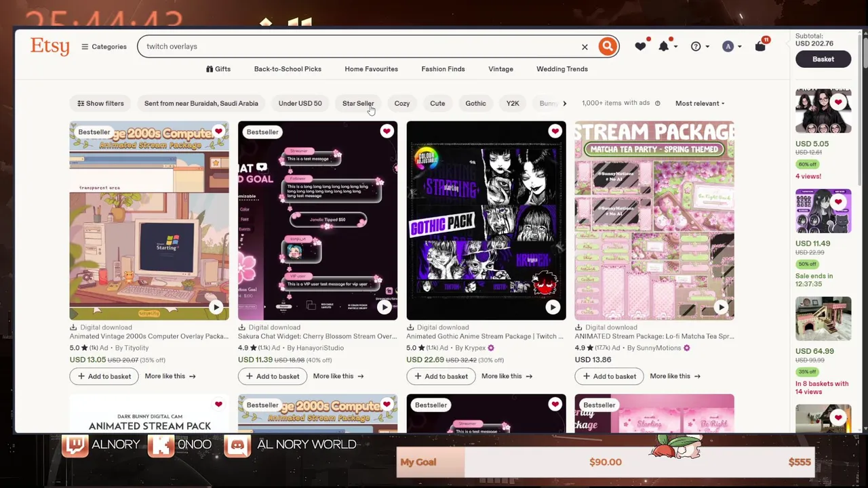Image resolution: width=868 pixels, height=488 pixels.
Task: Favourite the Vintage 2000s Computer Overlay listing
Action: (218, 131)
